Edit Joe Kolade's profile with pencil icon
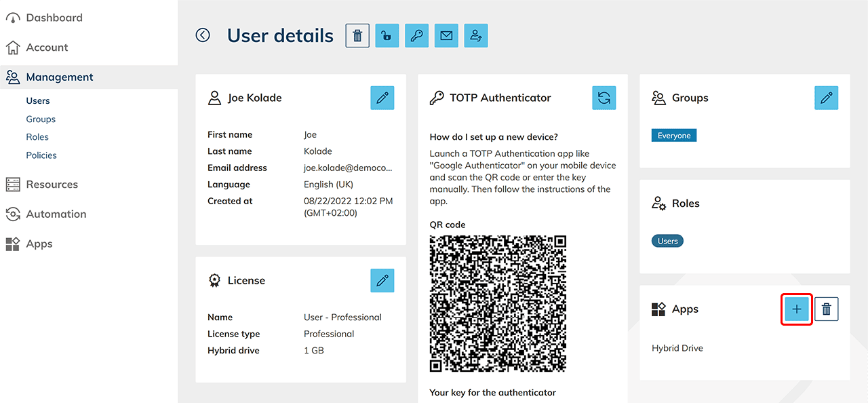This screenshot has height=403, width=868. 382,98
